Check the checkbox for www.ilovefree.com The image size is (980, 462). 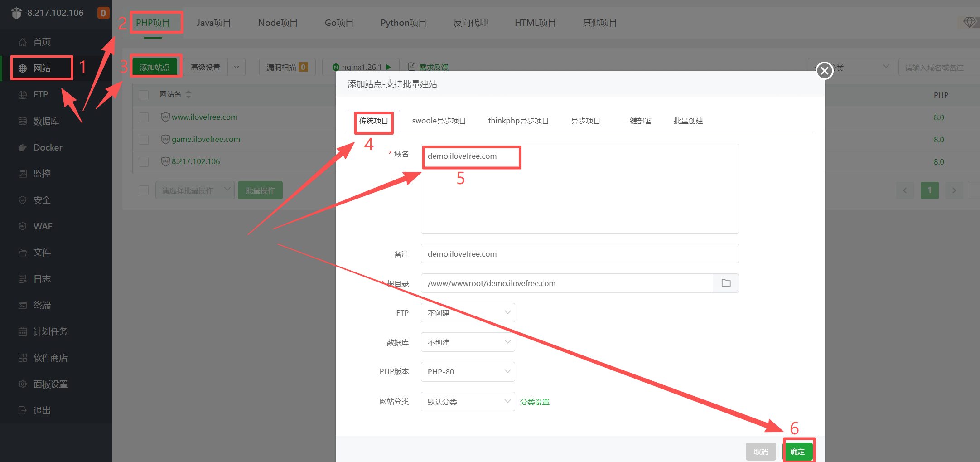(x=143, y=117)
